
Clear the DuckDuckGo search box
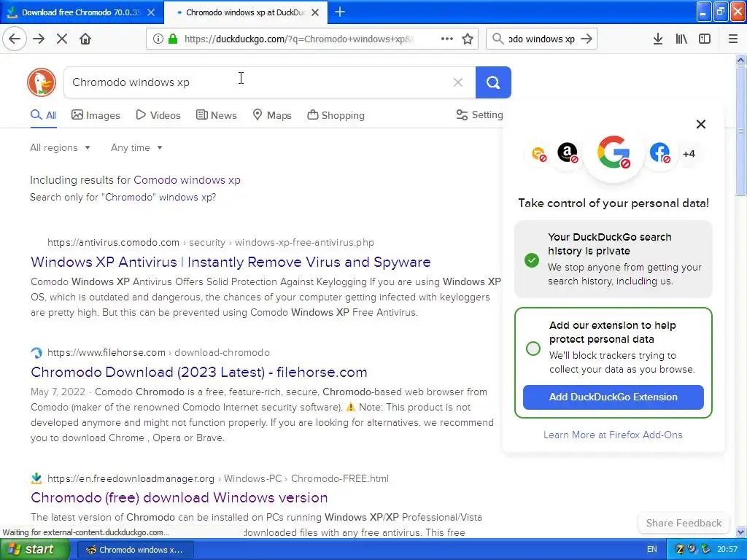[x=458, y=82]
